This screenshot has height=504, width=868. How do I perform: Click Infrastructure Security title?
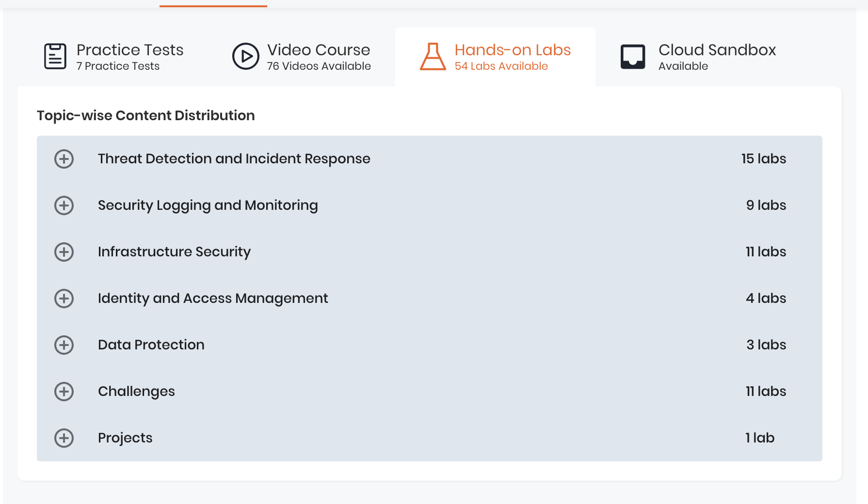tap(175, 252)
